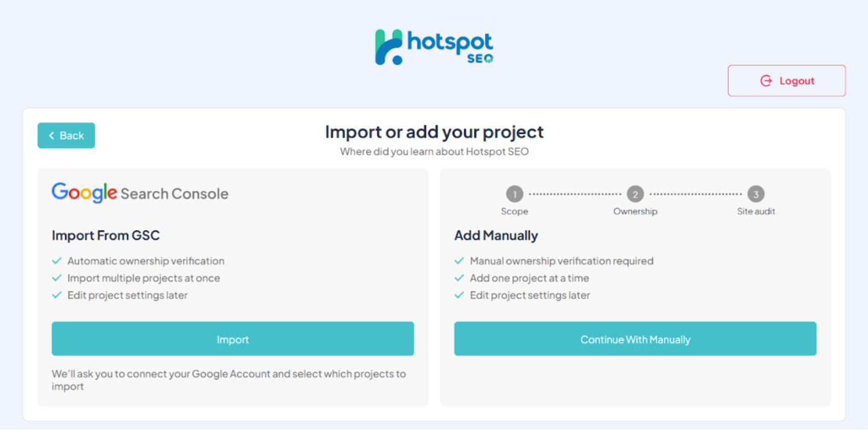
Task: Choose Continue With Manually
Action: coord(635,339)
